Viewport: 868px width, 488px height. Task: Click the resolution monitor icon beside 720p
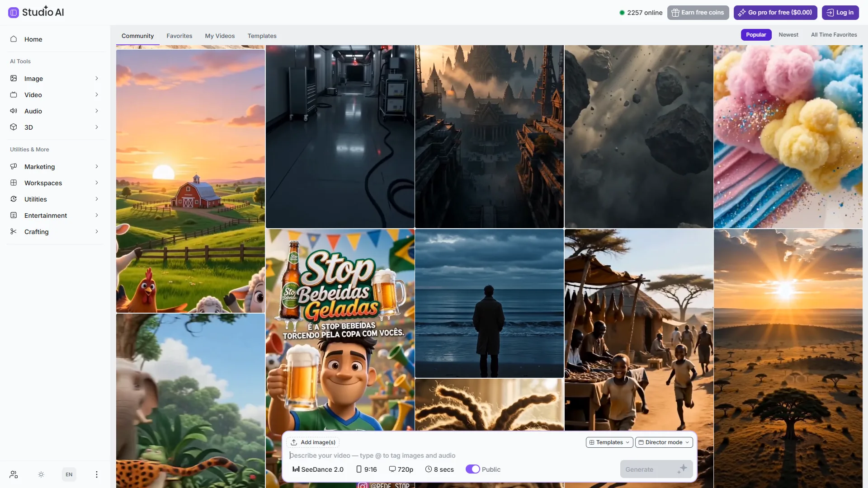[392, 469]
